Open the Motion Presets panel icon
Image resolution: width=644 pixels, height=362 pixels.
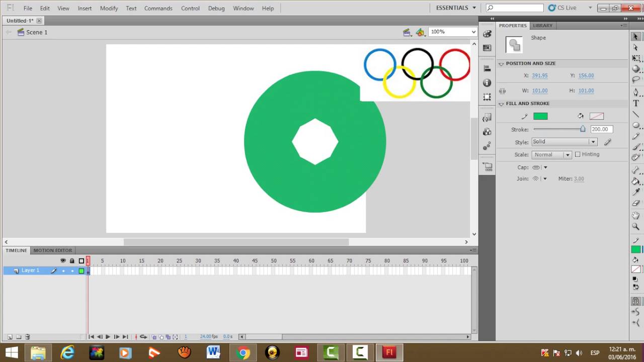[x=487, y=146]
